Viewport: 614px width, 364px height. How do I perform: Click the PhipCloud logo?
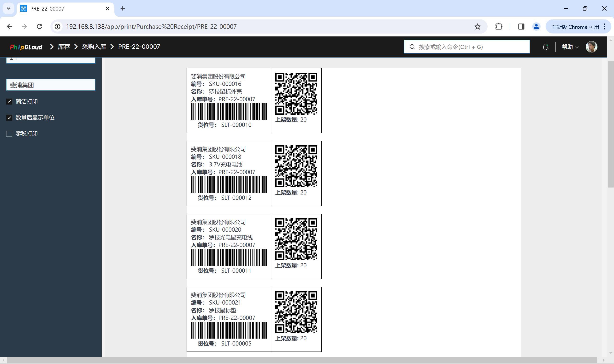point(26,47)
